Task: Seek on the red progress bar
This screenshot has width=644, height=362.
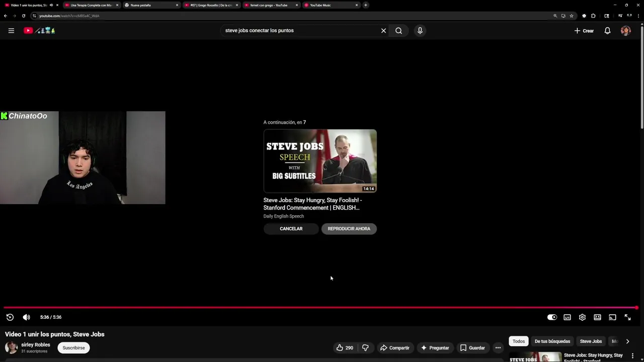Action: coord(320,308)
